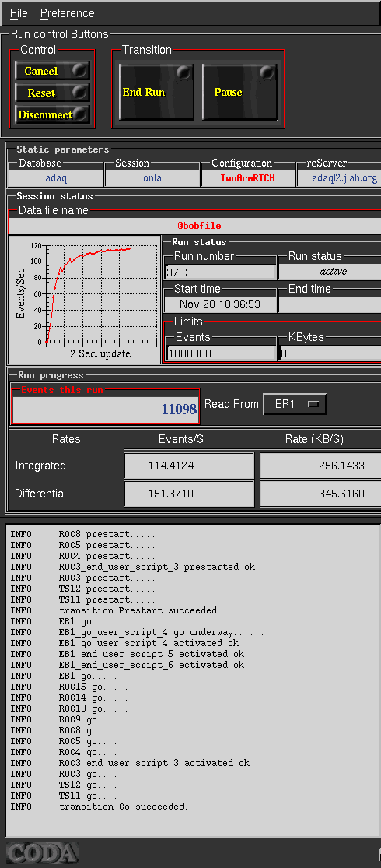End the current run
This screenshot has width=381, height=868.
[x=156, y=92]
